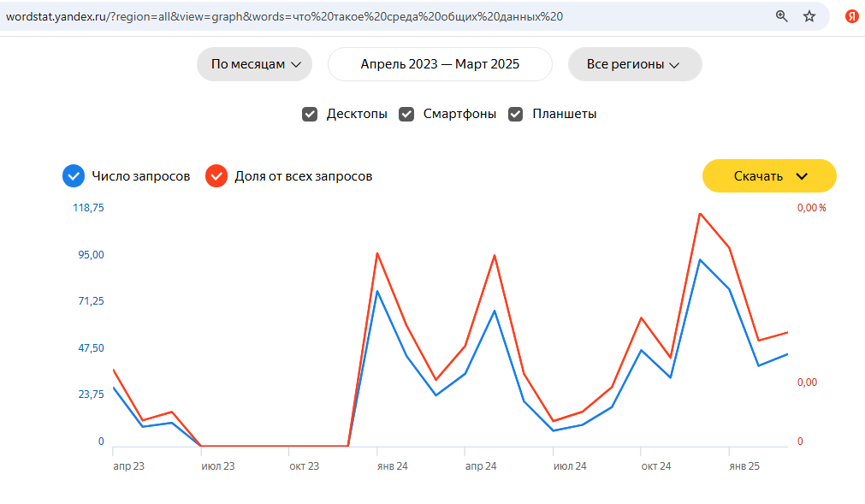Screen dimensions: 865x504
Task: Expand the 'Все регионы' region dropdown
Action: [634, 64]
